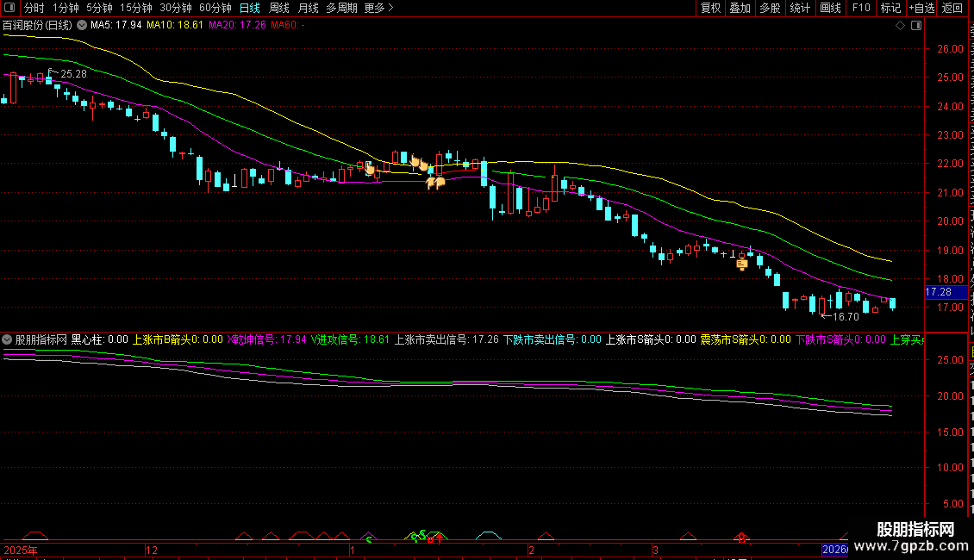
Task: Click the 上涨市S箭头0: 0.00 label
Action: (x=651, y=339)
